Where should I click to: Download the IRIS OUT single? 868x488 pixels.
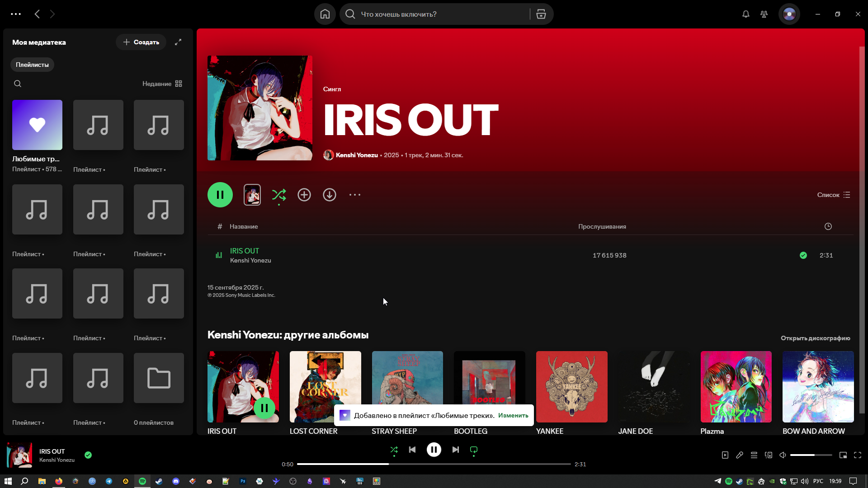point(330,195)
